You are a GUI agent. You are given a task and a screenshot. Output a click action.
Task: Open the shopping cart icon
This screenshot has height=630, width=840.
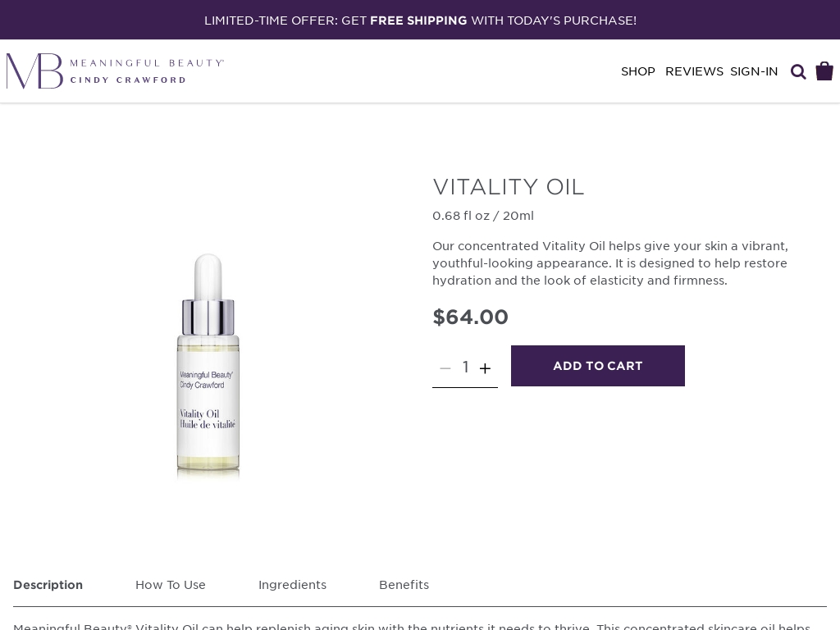(824, 71)
